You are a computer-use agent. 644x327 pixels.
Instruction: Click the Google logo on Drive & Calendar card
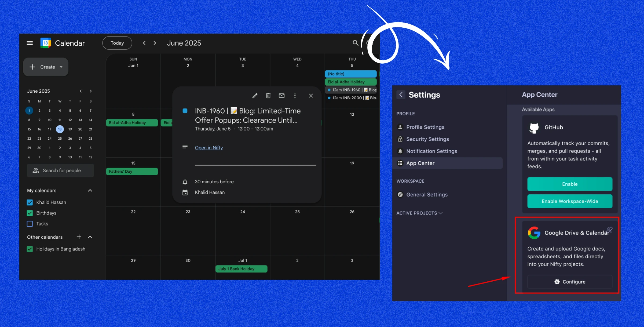click(x=534, y=233)
